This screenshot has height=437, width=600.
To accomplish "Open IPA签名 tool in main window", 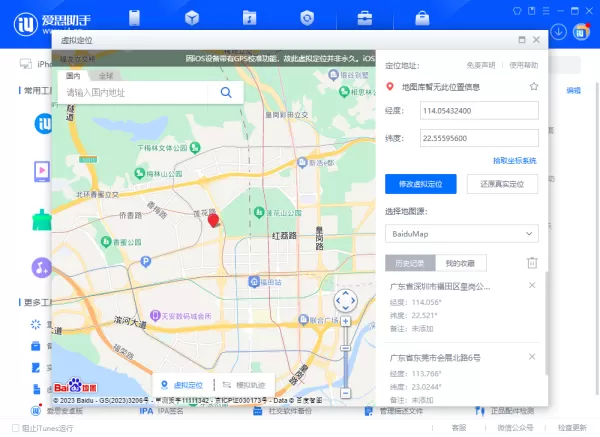I will tap(161, 411).
